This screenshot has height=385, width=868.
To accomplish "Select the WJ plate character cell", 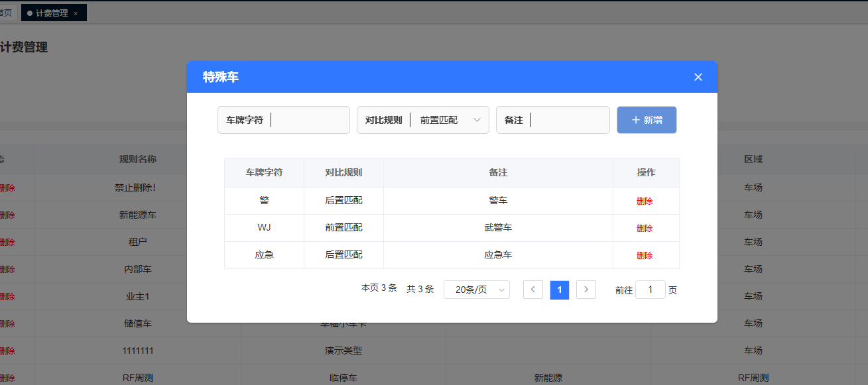I will [265, 227].
